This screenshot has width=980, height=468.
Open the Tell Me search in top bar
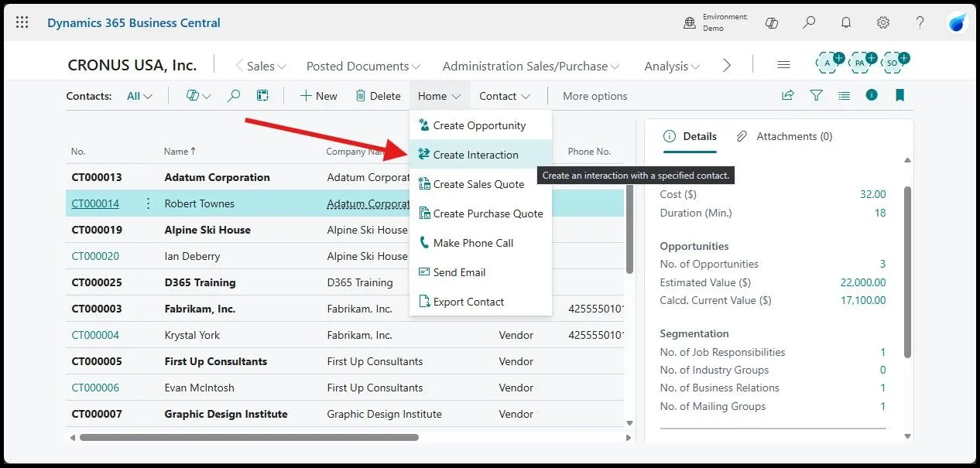click(x=809, y=22)
